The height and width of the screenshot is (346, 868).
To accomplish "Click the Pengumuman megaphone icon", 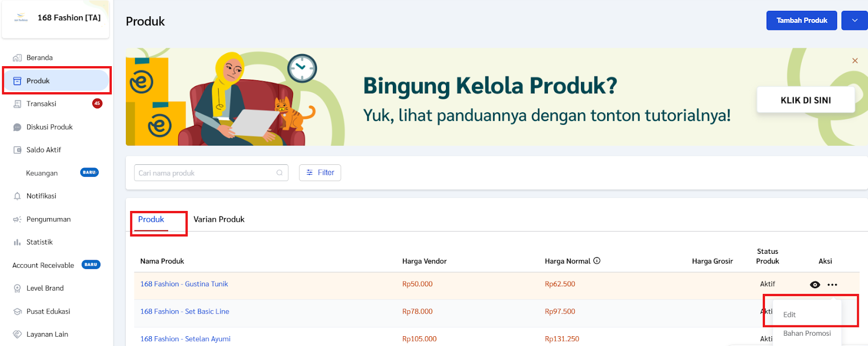I will (17, 220).
